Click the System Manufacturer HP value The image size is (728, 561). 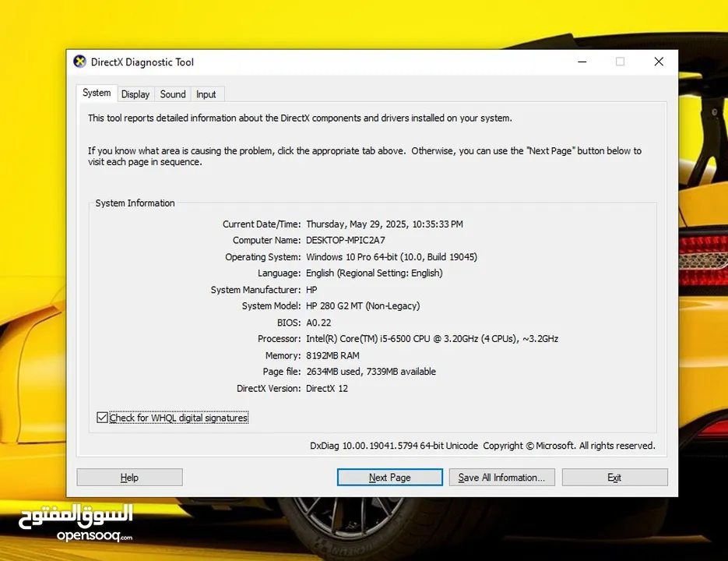(311, 290)
